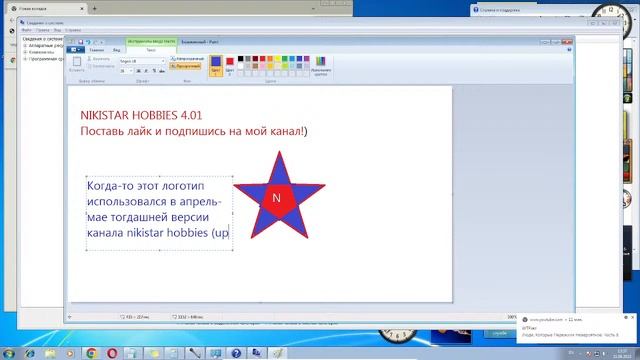This screenshot has height=360, width=640.
Task: Switch to Paint on the taskbar
Action: point(277,353)
